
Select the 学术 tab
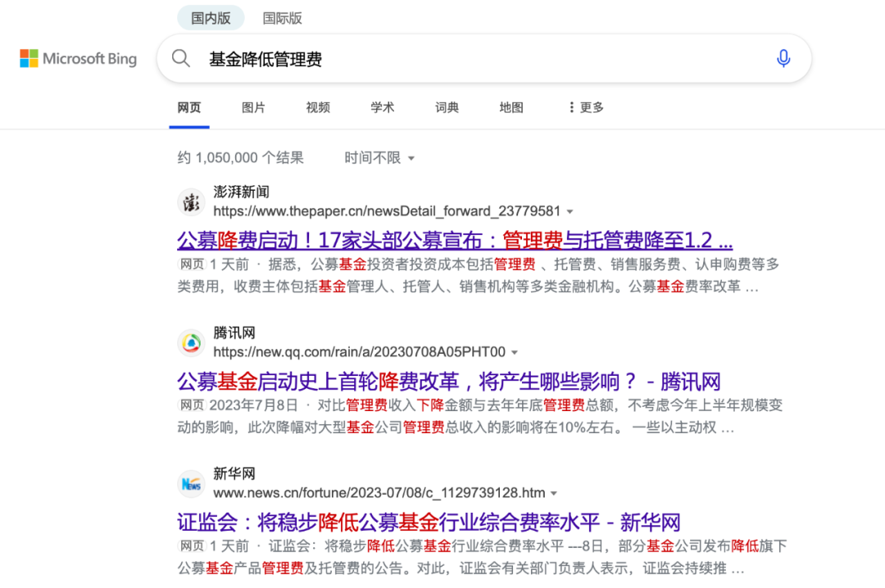click(382, 107)
